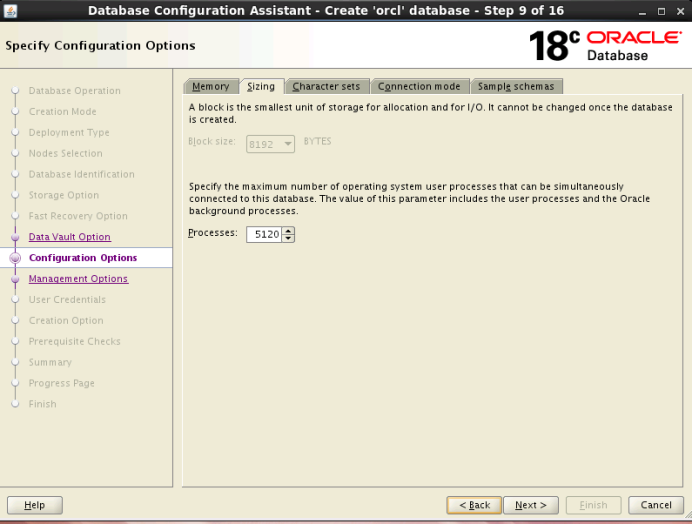Click the 'BYTES' unit label

[317, 141]
